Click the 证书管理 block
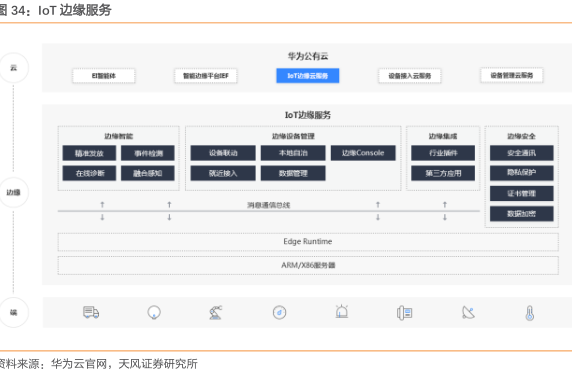This screenshot has width=572, height=373. (522, 193)
